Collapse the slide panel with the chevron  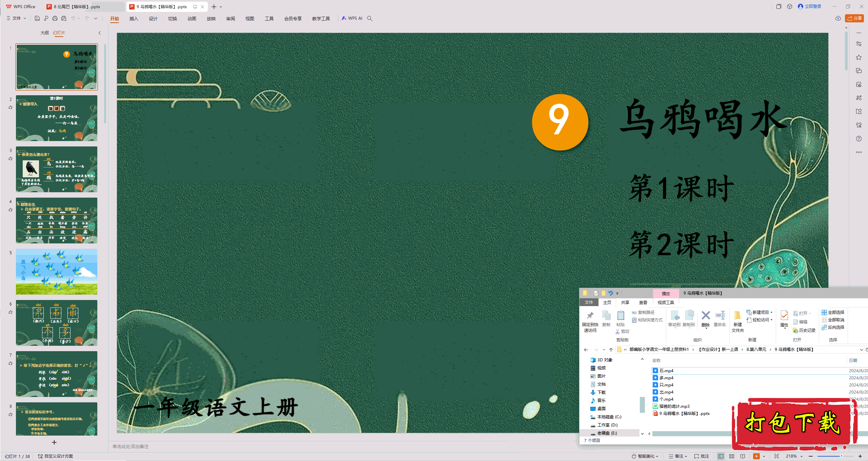click(100, 33)
